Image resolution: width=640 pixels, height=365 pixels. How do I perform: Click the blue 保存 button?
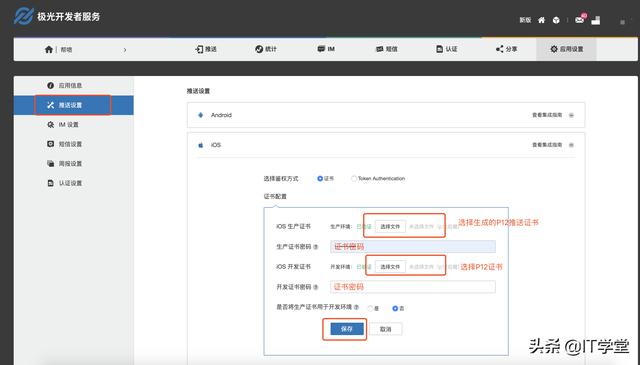tap(347, 329)
